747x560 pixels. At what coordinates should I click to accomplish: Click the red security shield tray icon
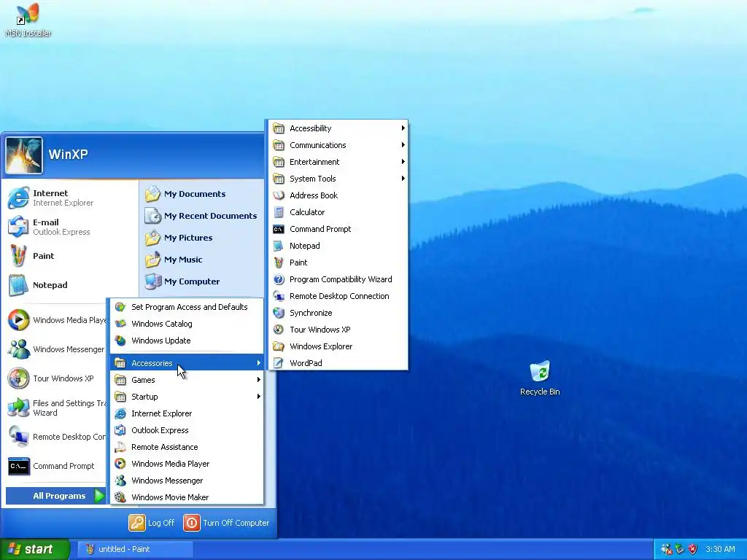693,549
